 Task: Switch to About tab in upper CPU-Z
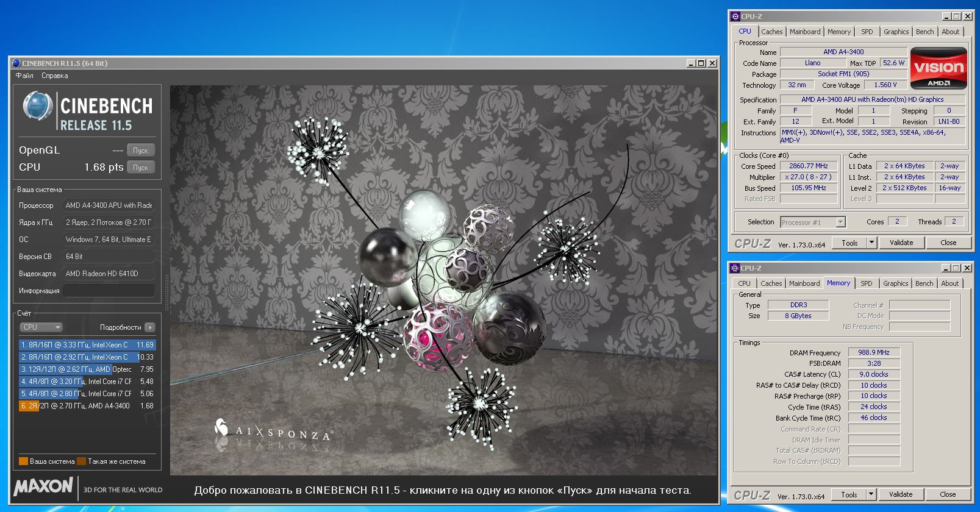pyautogui.click(x=950, y=32)
